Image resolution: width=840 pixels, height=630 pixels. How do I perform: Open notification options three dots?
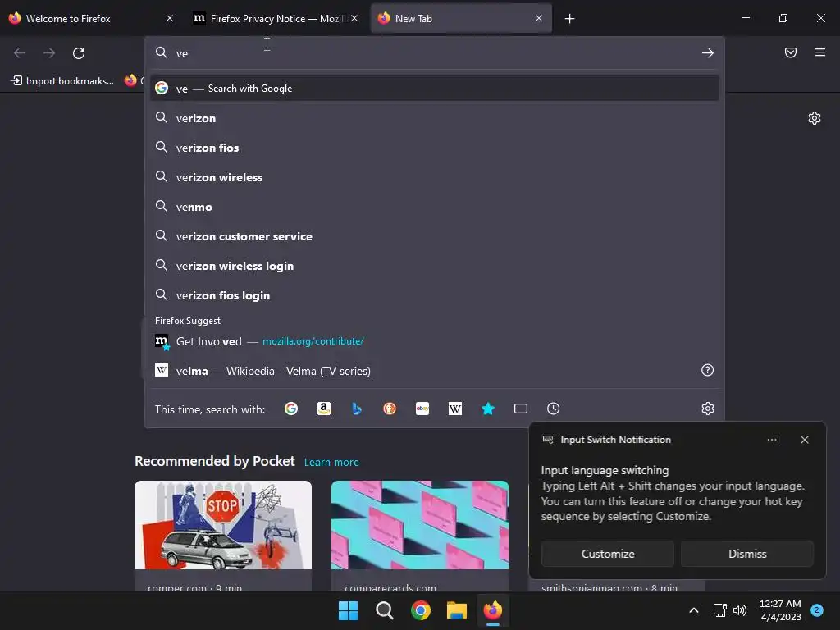[x=772, y=440]
